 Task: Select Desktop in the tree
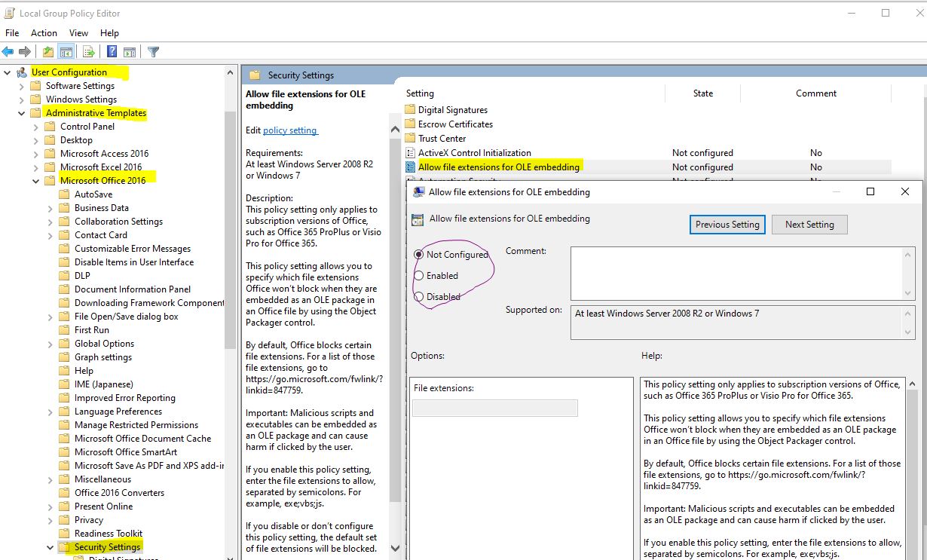point(76,140)
